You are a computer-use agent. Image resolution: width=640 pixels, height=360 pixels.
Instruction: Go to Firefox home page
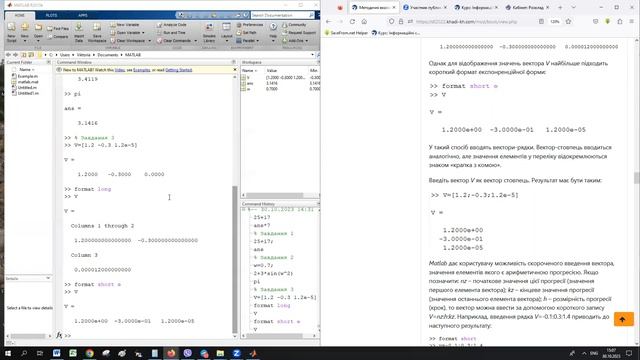click(364, 22)
